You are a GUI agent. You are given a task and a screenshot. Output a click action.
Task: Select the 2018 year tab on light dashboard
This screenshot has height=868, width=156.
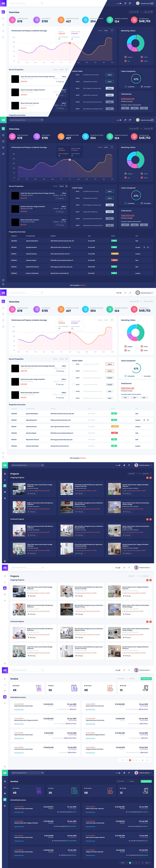coord(134,398)
